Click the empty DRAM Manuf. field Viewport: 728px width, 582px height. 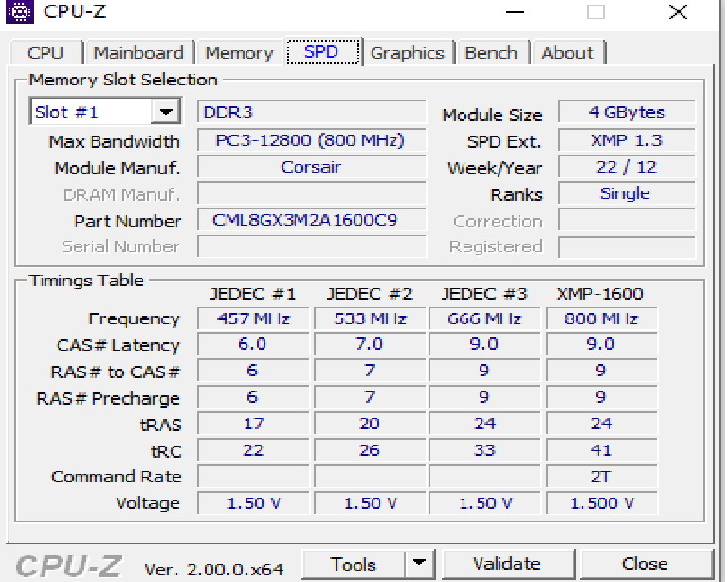tap(311, 193)
